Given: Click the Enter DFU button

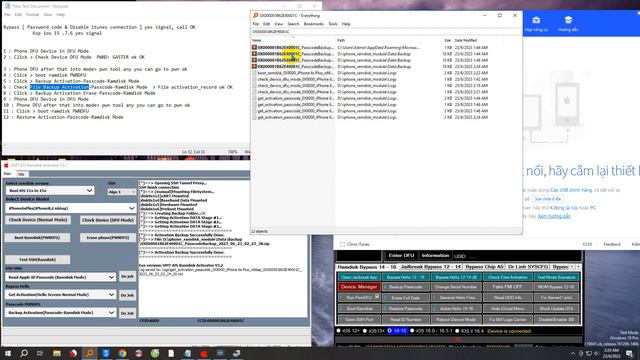Looking at the screenshot, I should point(401,256).
